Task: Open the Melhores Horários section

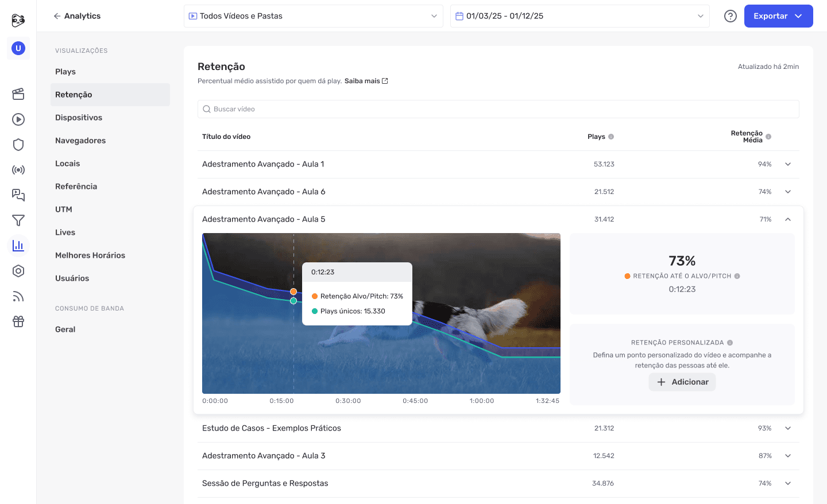Action: click(x=90, y=255)
